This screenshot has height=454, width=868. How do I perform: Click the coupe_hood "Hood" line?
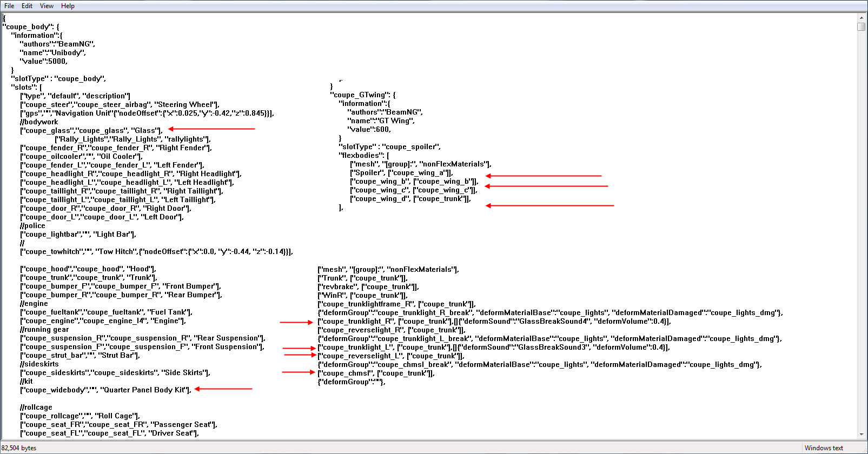88,269
